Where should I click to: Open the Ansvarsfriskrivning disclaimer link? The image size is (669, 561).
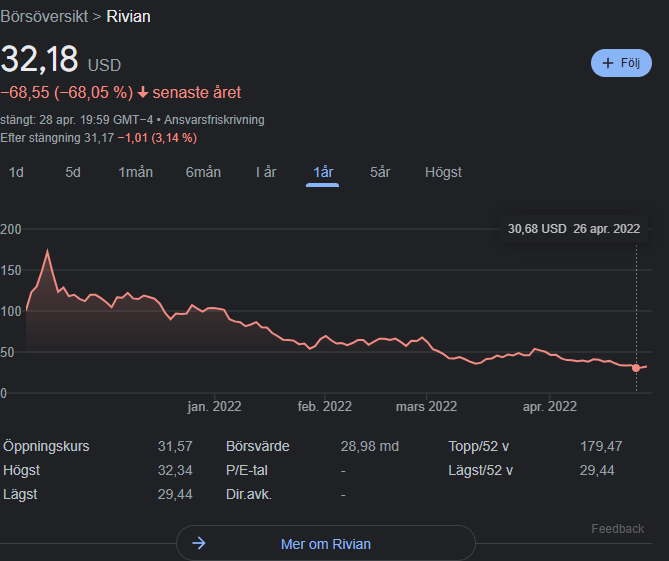point(214,120)
